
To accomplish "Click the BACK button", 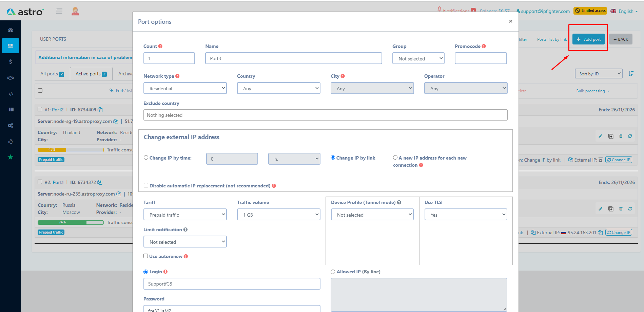I will pos(621,39).
